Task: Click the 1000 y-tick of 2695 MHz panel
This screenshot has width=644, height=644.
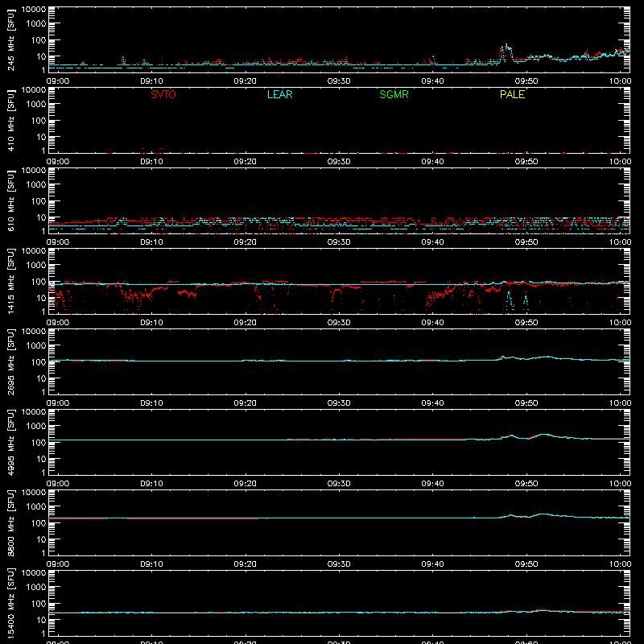Action: pyautogui.click(x=35, y=345)
